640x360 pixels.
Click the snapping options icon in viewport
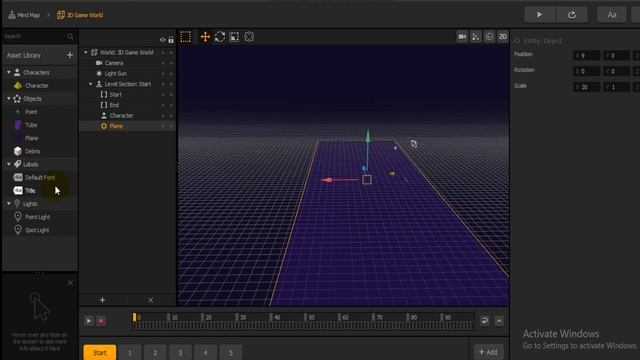tap(476, 37)
